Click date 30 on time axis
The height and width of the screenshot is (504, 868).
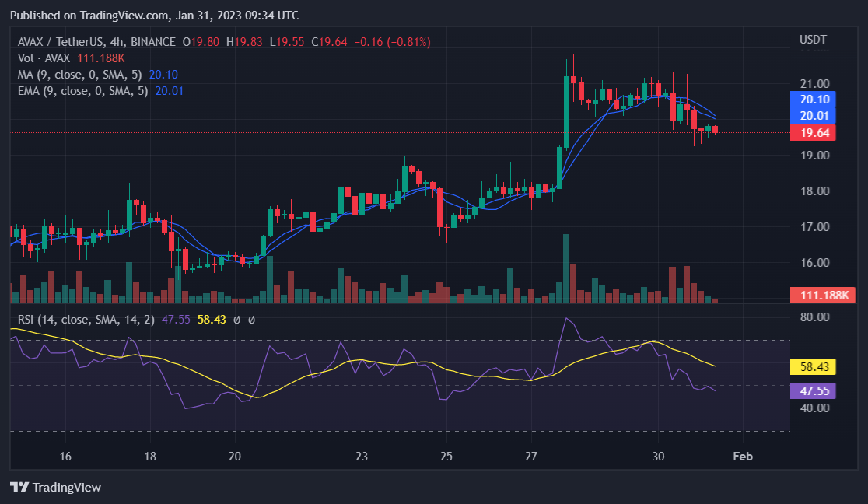click(x=658, y=457)
